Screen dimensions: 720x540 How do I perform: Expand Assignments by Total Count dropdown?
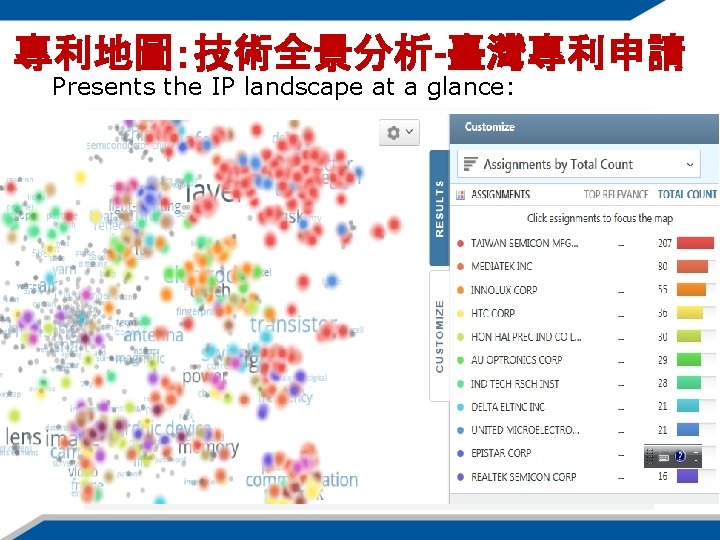point(579,164)
